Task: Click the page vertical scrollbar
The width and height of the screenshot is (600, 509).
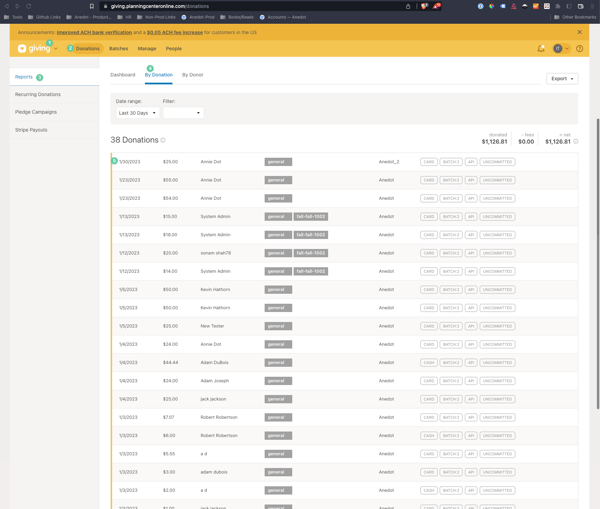Action: (598, 264)
